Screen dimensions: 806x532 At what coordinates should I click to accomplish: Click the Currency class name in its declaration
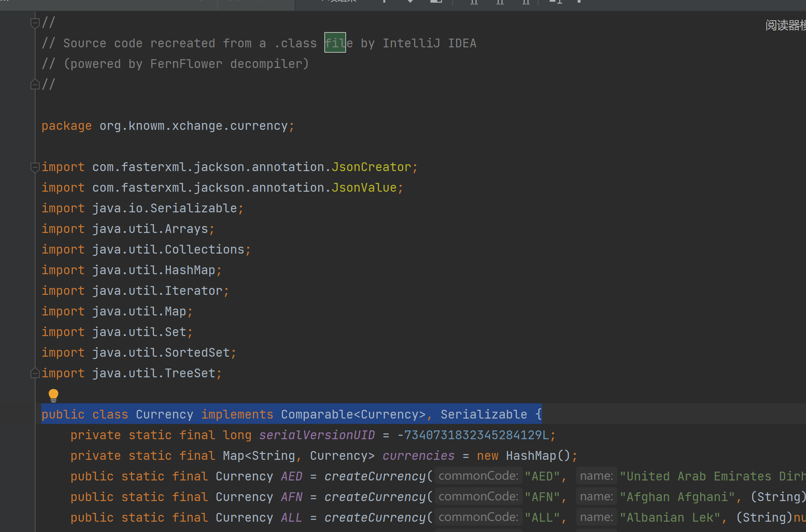coord(164,414)
